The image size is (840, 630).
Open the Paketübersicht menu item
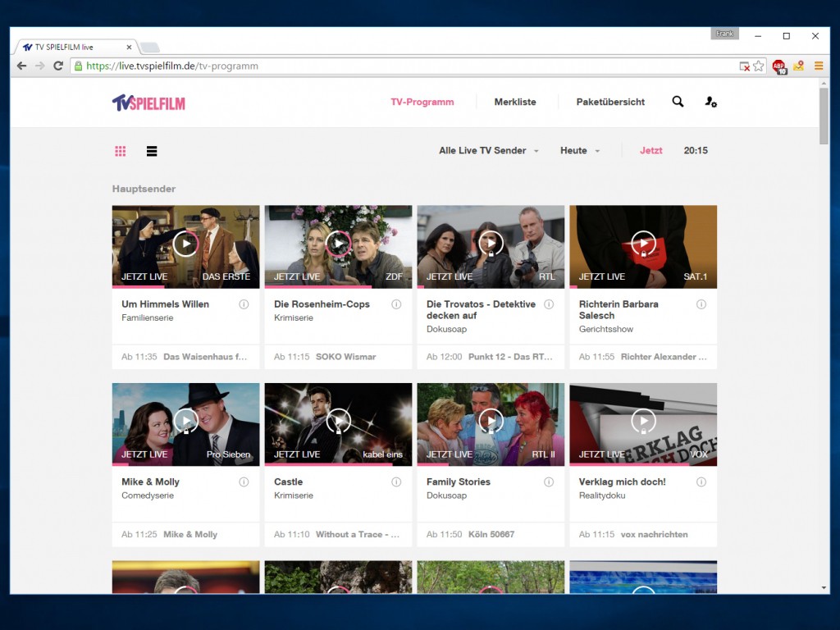(610, 103)
